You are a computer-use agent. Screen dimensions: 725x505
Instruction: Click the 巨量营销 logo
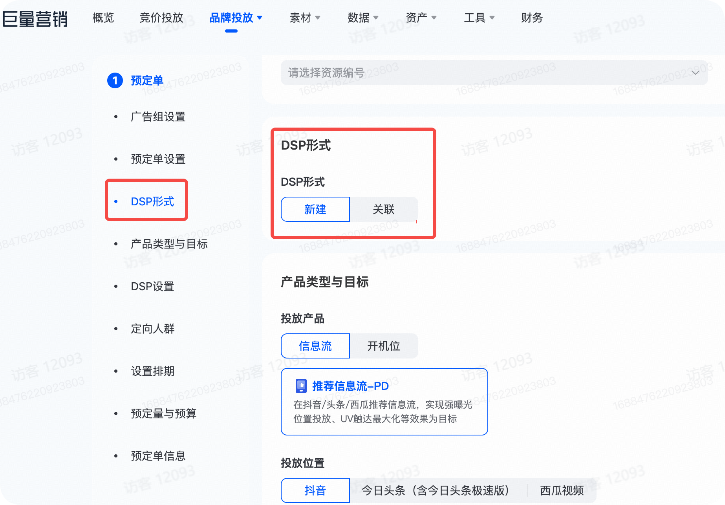35,19
